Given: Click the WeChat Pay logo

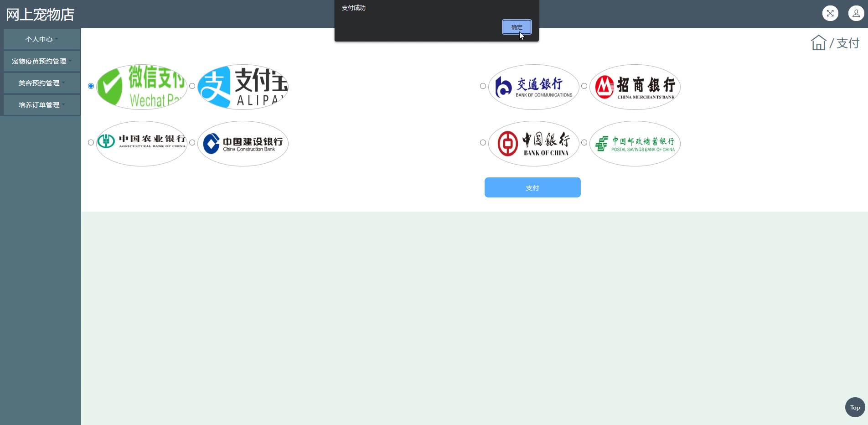Looking at the screenshot, I should (142, 87).
